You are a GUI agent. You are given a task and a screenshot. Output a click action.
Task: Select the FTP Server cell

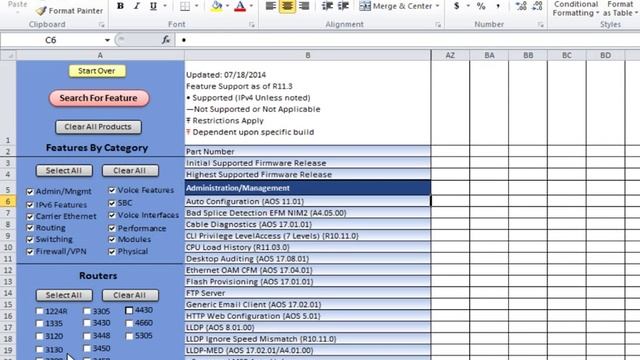pyautogui.click(x=308, y=293)
